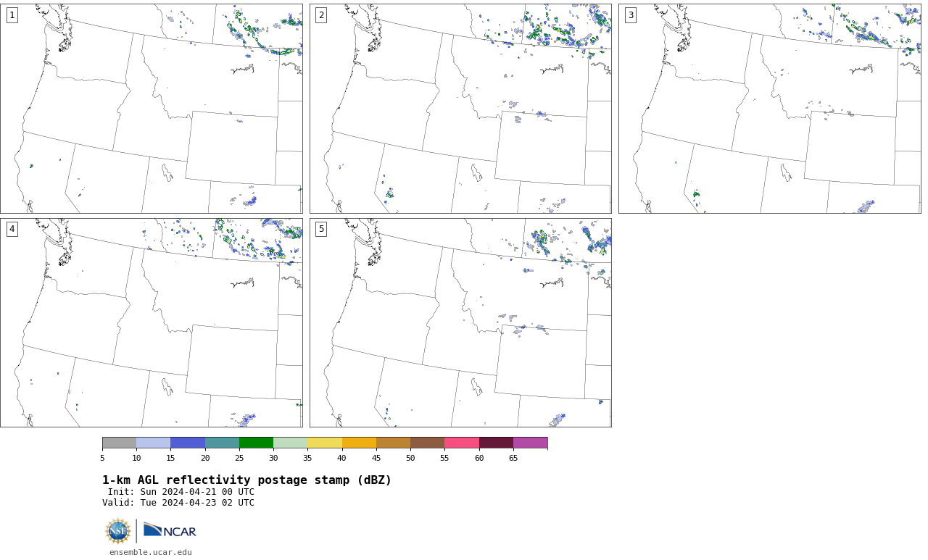This screenshot has width=928, height=560.
Task: Click the light lavender 10-15 dBZ swatch
Action: (x=153, y=443)
